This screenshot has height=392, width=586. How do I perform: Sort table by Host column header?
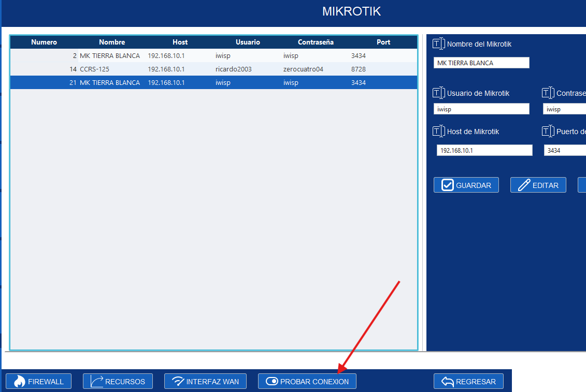180,42
